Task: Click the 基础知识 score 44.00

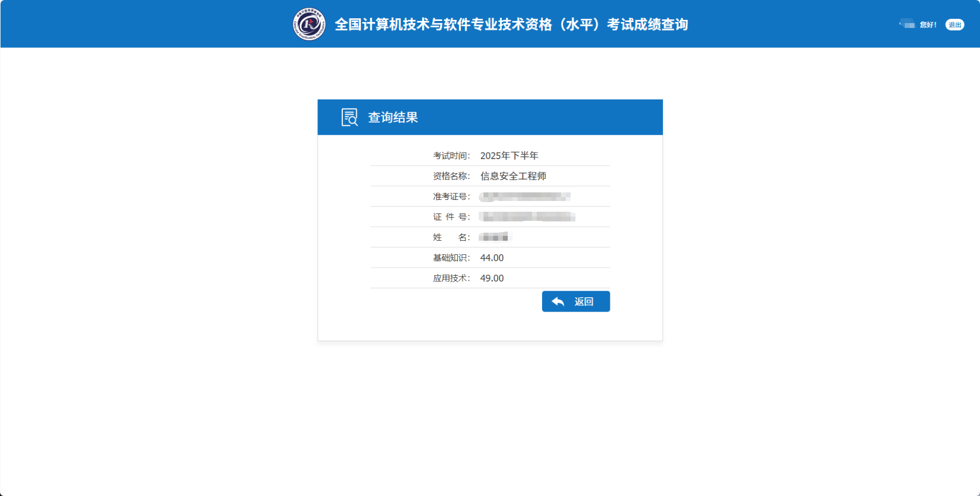Action: [492, 257]
